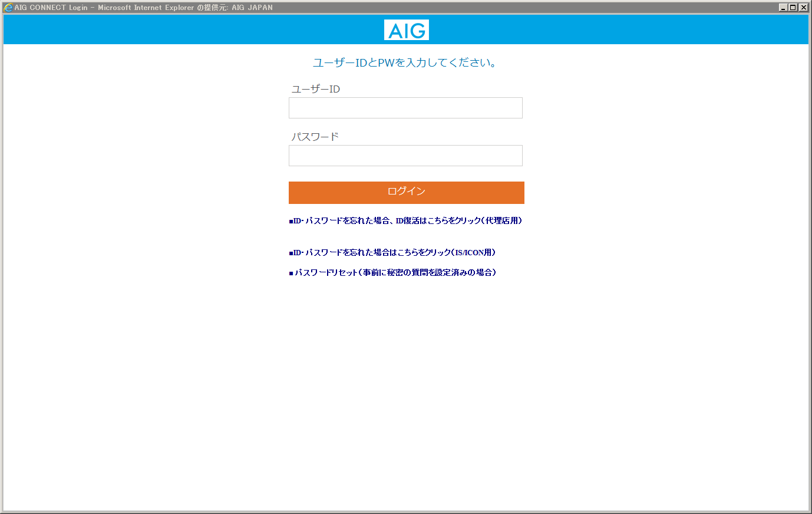Click the square bullet before 代理店用 link
The width and height of the screenshot is (812, 514).
(x=291, y=222)
